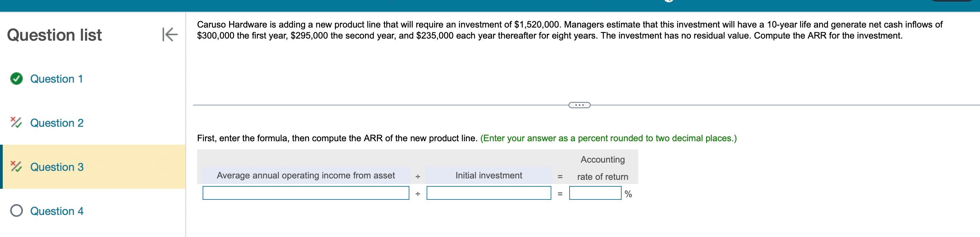
Task: Click the partial-credit icon beside Question 3
Action: click(16, 167)
